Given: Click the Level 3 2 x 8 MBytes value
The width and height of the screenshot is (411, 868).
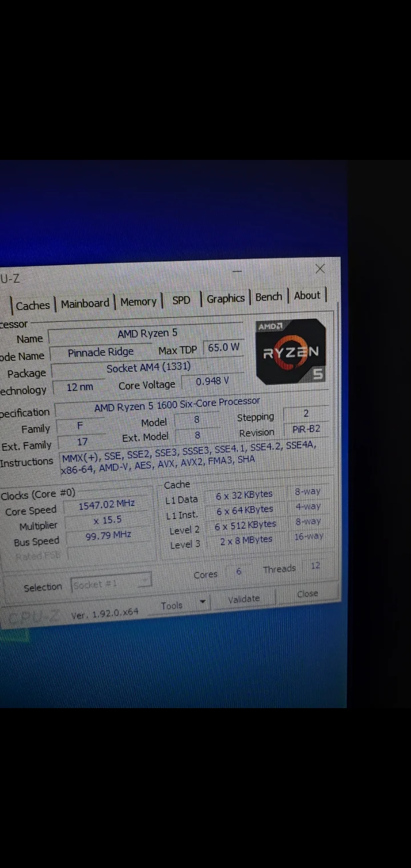Looking at the screenshot, I should pos(246,540).
